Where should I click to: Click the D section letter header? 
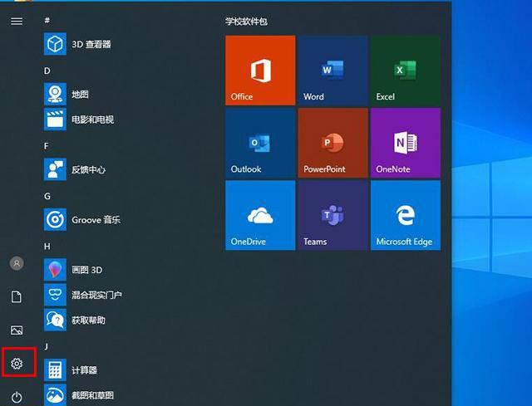pyautogui.click(x=47, y=71)
